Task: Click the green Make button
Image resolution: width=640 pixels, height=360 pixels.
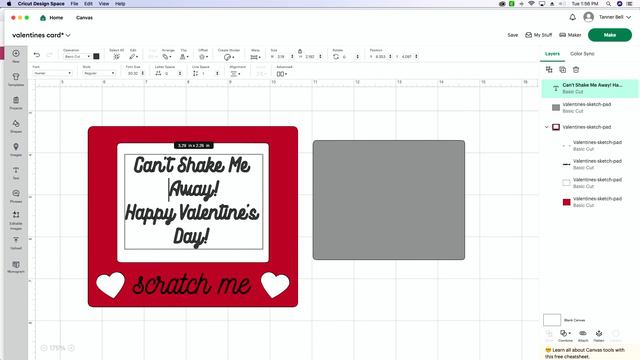Action: click(x=610, y=35)
